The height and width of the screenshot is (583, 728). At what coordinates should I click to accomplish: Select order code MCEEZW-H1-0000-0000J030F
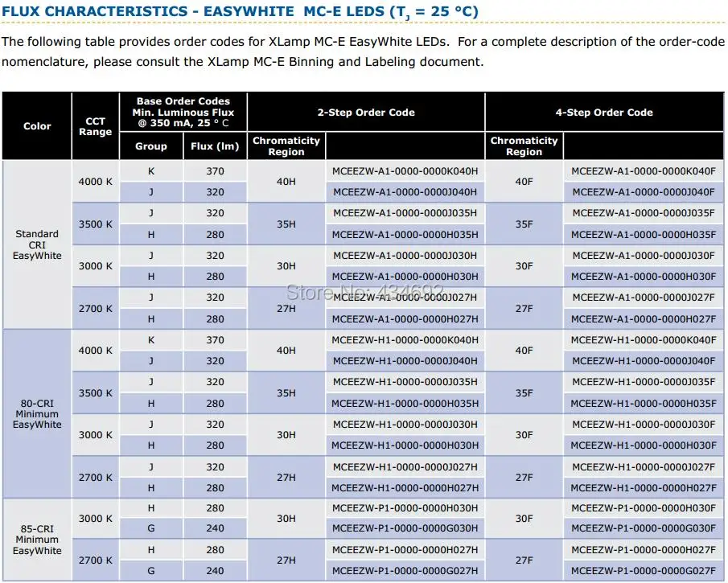click(x=644, y=425)
